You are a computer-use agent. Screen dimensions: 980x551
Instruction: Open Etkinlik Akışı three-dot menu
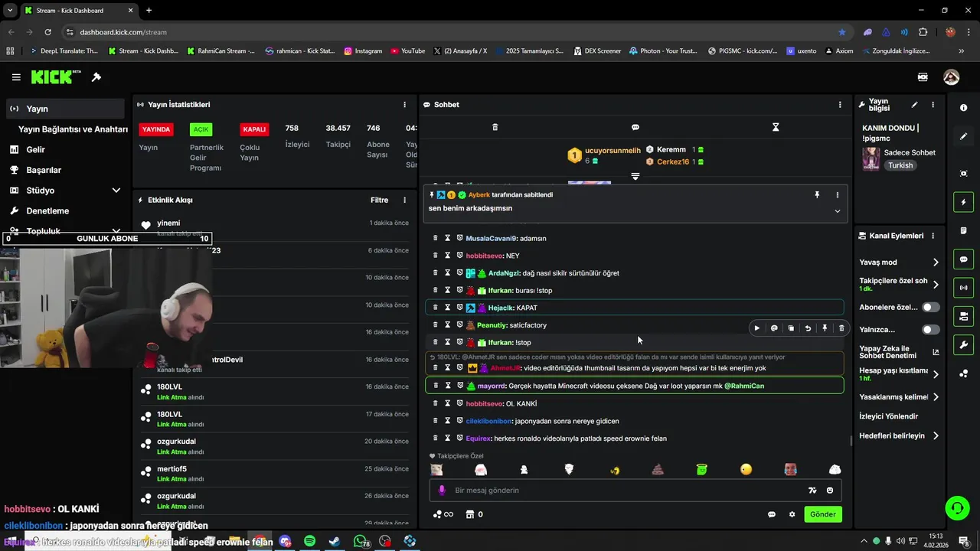tap(405, 201)
